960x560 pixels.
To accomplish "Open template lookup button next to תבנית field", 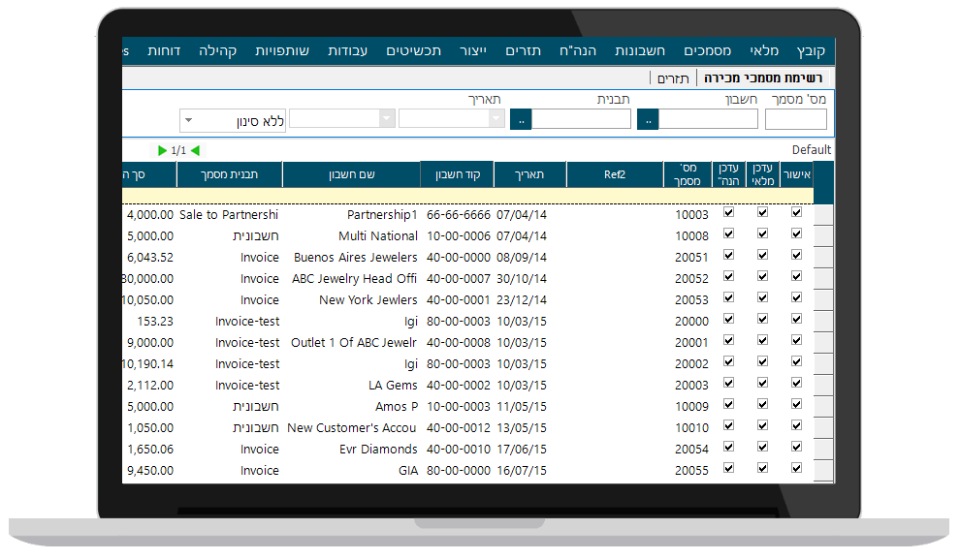I will [x=521, y=119].
